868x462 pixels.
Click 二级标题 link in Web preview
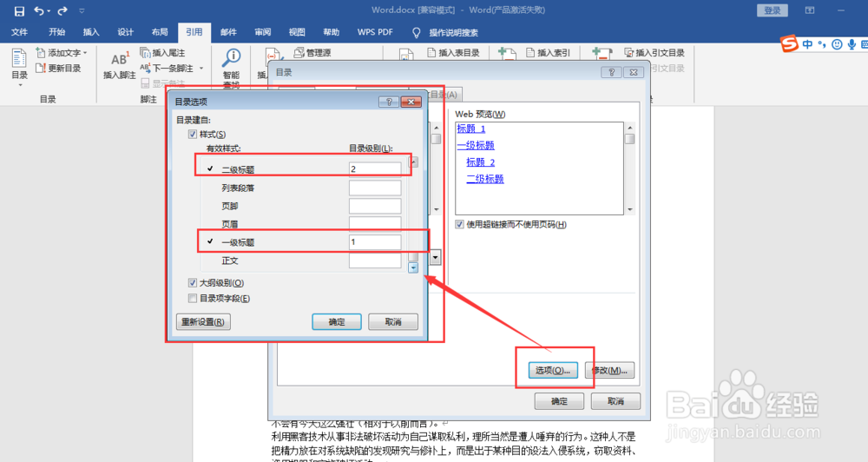click(485, 178)
